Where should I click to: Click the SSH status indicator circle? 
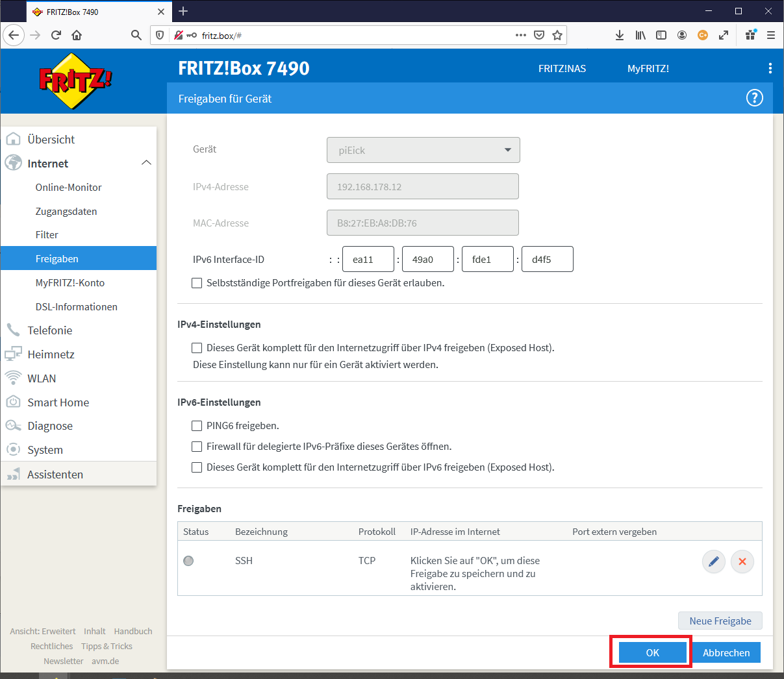coord(188,561)
